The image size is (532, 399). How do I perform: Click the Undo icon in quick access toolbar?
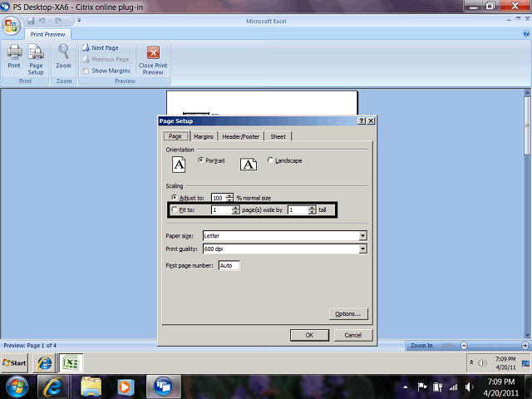[x=42, y=21]
